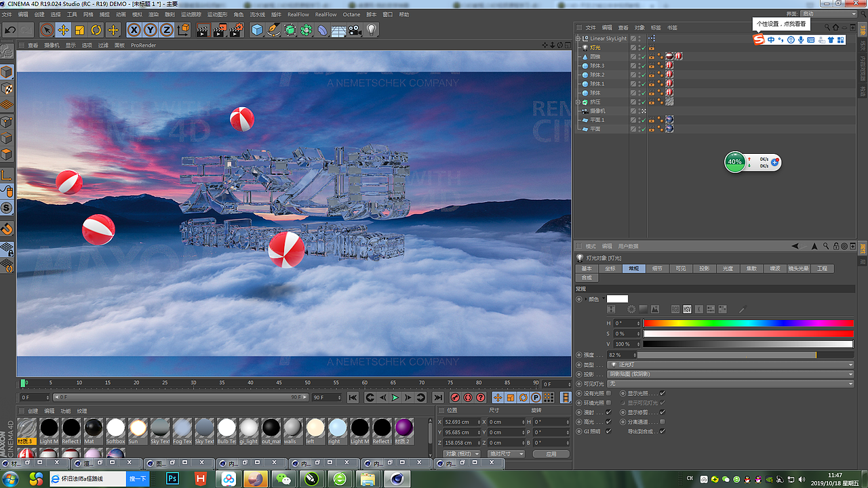Select the 灯光 object in the object tree
Viewport: 868px width, 488px height.
(595, 48)
